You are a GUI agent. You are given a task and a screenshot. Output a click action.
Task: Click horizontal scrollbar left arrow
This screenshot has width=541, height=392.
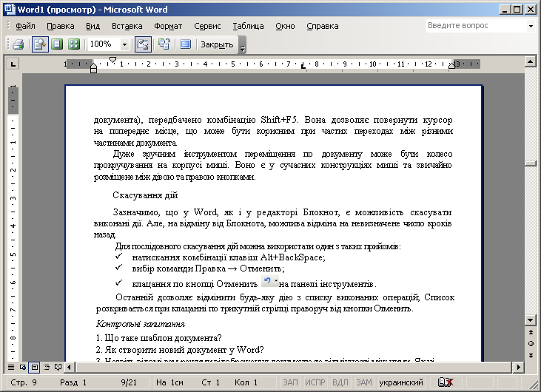tap(69, 367)
